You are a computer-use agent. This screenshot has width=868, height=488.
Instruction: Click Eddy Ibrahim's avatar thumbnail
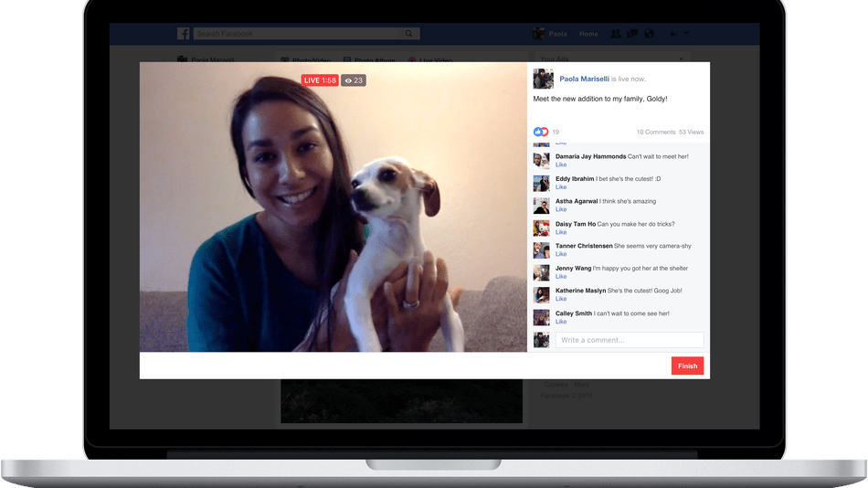[x=541, y=183]
